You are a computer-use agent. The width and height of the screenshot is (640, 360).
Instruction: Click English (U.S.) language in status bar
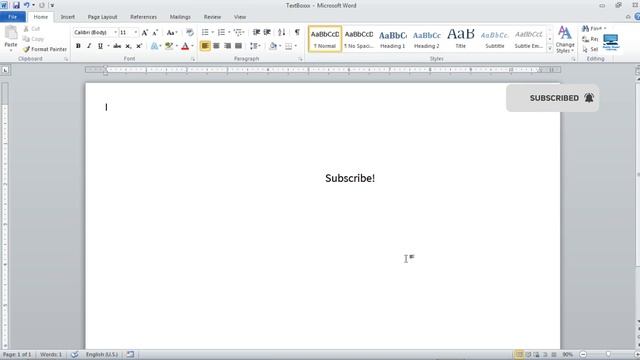[x=102, y=354]
